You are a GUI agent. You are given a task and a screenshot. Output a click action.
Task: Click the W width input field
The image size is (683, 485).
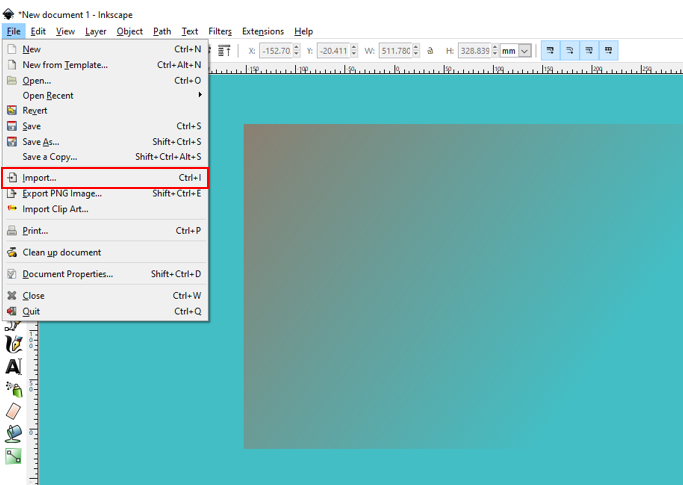(396, 51)
